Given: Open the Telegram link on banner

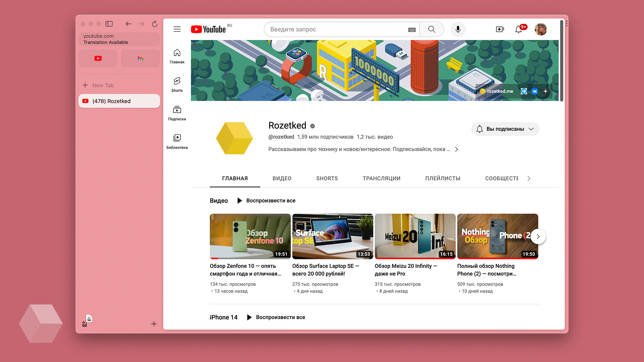Looking at the screenshot, I should (x=524, y=91).
